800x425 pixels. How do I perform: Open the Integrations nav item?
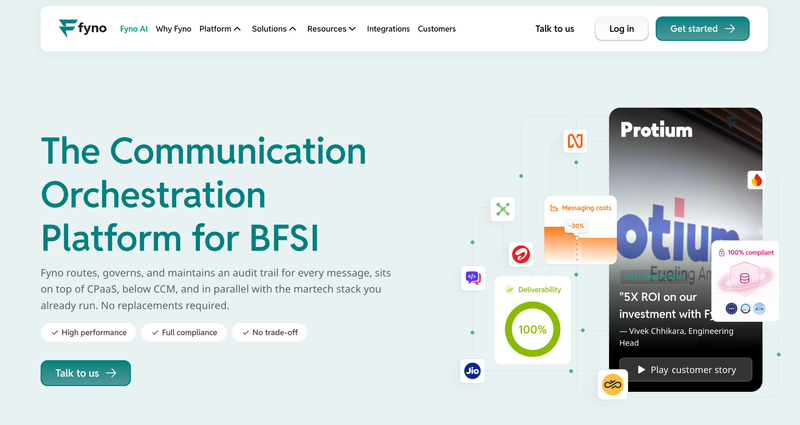pyautogui.click(x=388, y=29)
